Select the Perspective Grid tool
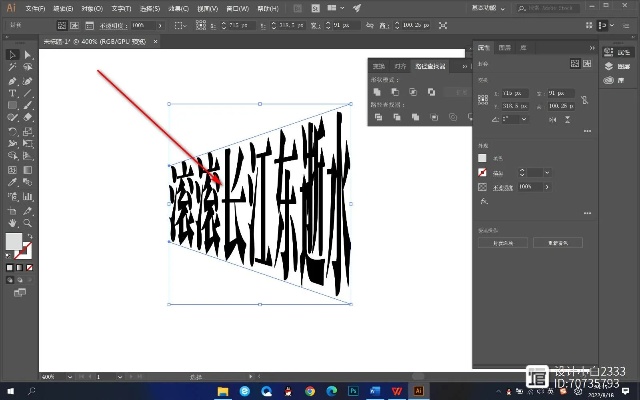 coord(28,156)
